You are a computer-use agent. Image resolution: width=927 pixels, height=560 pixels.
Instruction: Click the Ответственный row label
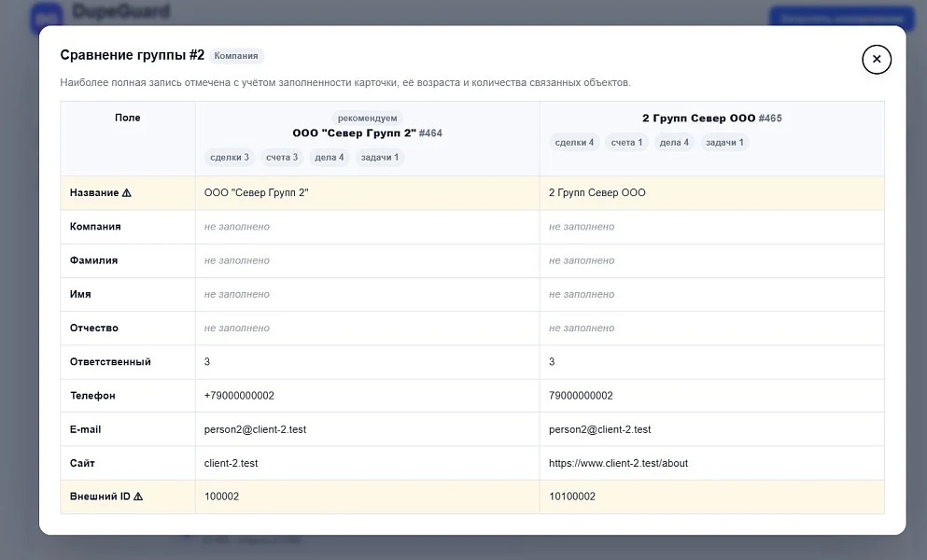[x=110, y=361]
